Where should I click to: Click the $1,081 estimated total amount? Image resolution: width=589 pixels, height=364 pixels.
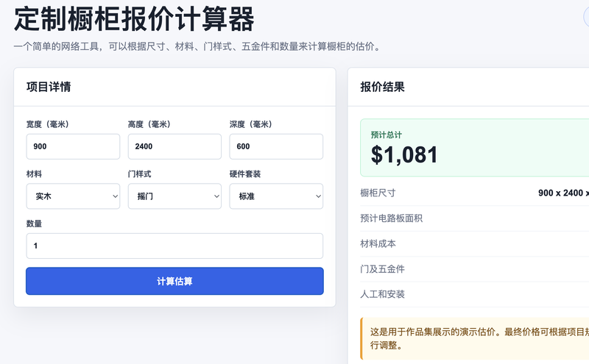click(x=404, y=154)
